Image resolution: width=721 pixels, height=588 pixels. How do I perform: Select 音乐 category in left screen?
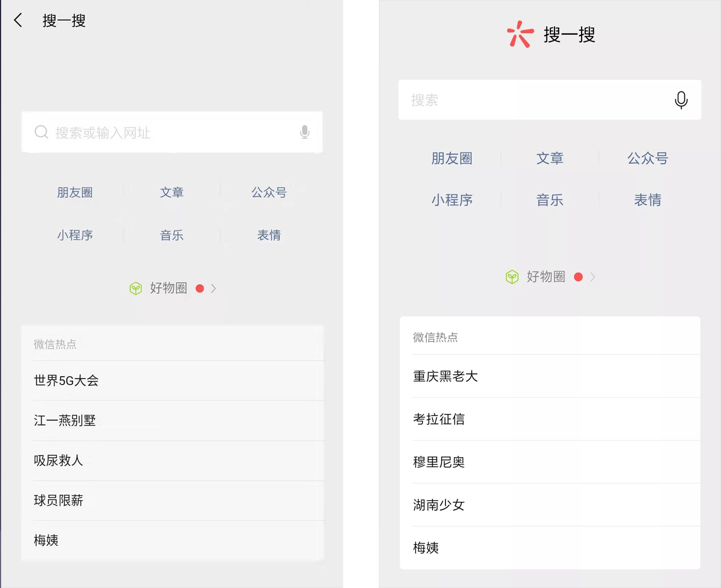172,235
